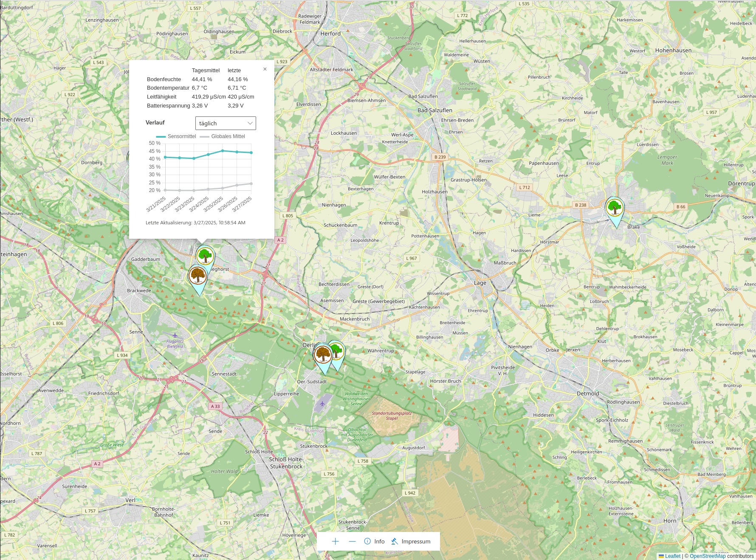Click the info circle icon
The image size is (756, 560).
[367, 541]
